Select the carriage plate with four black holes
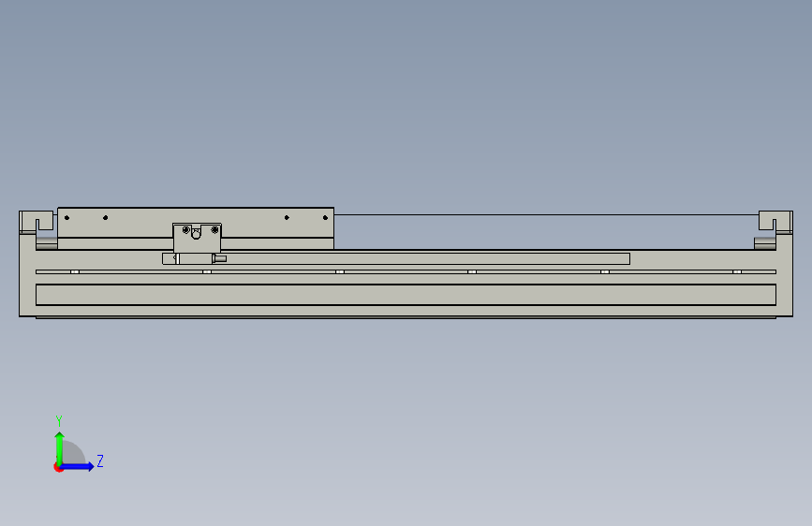The height and width of the screenshot is (526, 812). coord(196,223)
